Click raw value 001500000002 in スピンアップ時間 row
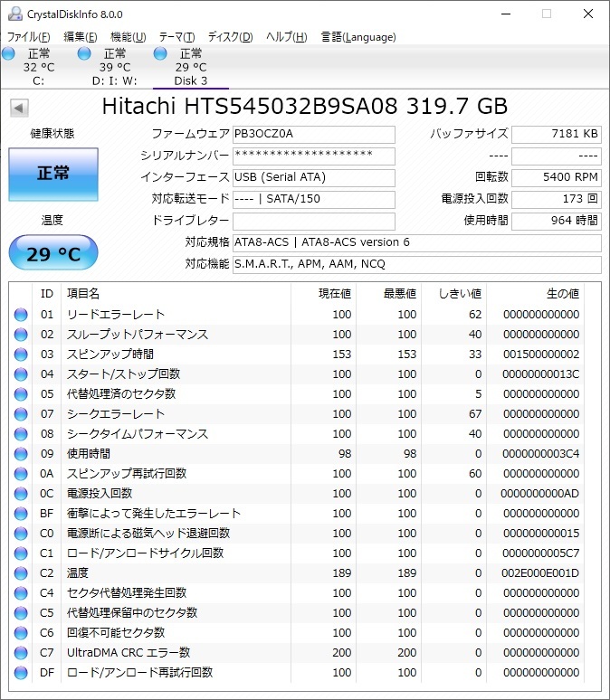Screen dimensions: 610x700 pos(541,355)
